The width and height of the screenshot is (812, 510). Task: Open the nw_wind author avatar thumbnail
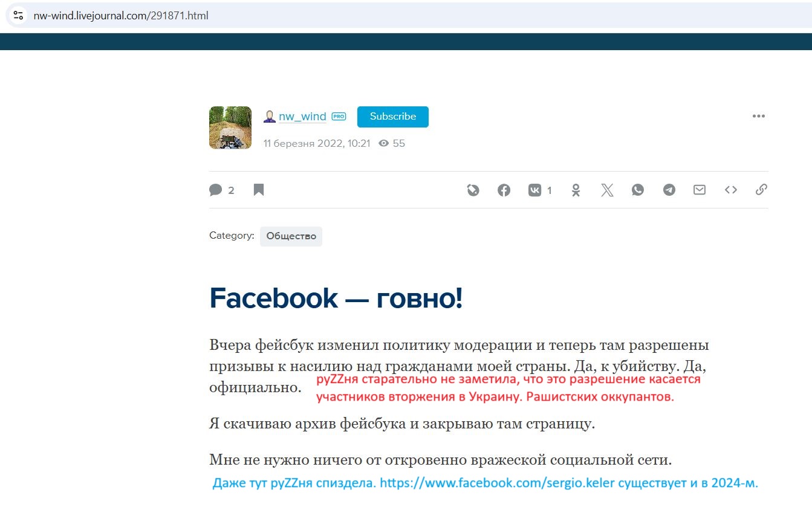pyautogui.click(x=230, y=127)
